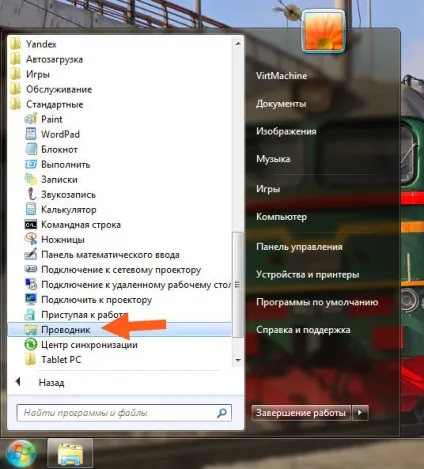Click the Выполнить run icon
This screenshot has height=469, width=424.
tap(31, 164)
